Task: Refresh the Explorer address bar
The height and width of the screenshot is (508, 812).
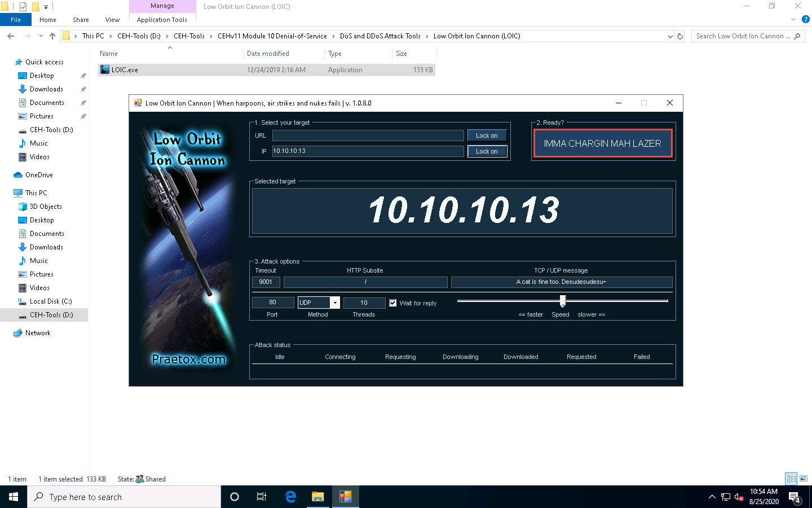Action: [x=680, y=36]
